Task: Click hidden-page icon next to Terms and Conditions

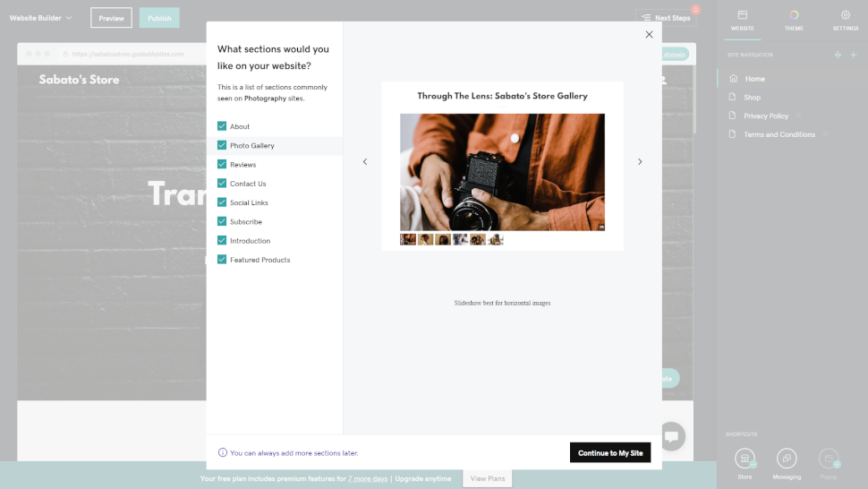Action: (x=825, y=134)
